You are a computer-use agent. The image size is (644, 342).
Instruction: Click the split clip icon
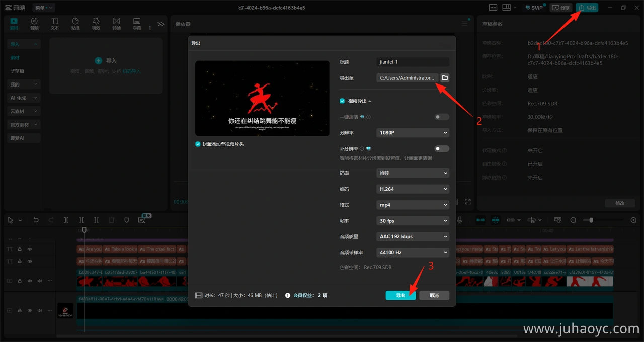(66, 220)
